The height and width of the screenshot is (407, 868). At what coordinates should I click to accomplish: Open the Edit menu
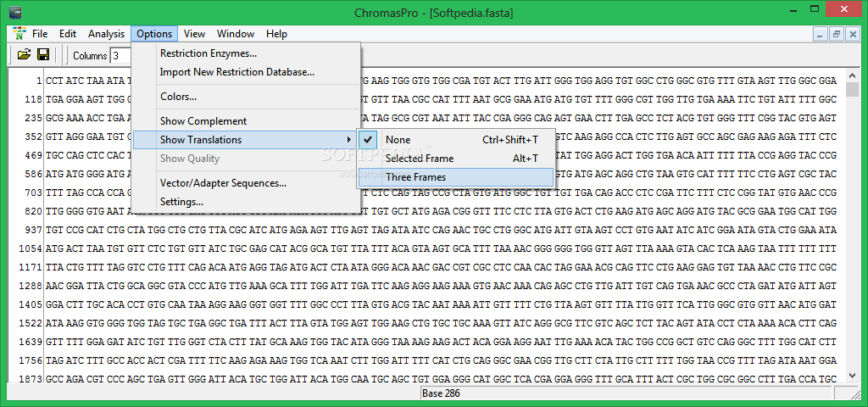(x=68, y=34)
